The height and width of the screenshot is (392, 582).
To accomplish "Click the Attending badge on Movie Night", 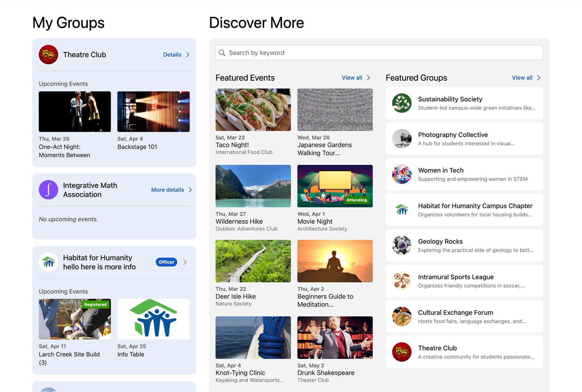I will pos(356,200).
